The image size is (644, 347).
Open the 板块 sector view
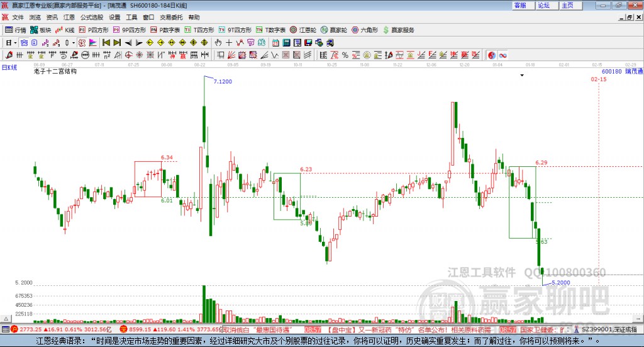40,30
